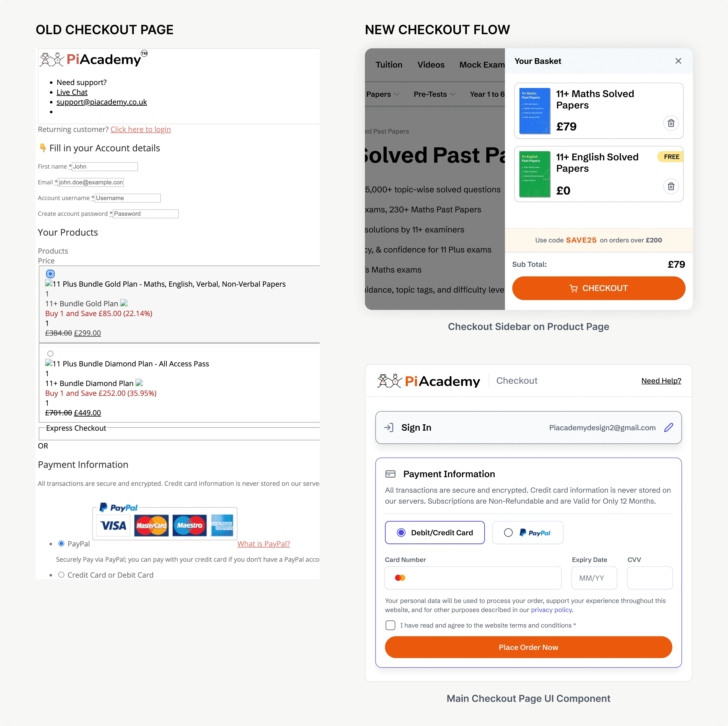Focus the Card Number input field
The height and width of the screenshot is (726, 728).
point(473,578)
